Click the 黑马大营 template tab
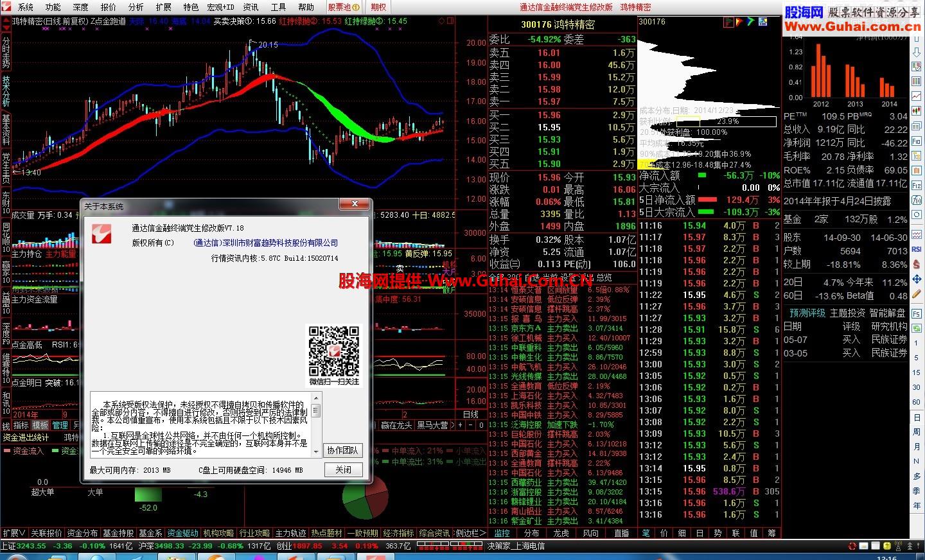925x560 pixels. coord(433,425)
